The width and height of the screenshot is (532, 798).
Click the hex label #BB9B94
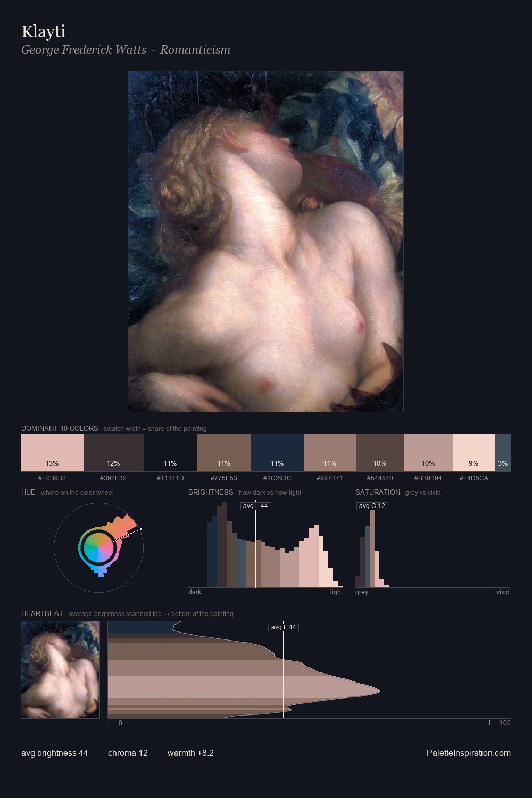[x=428, y=478]
